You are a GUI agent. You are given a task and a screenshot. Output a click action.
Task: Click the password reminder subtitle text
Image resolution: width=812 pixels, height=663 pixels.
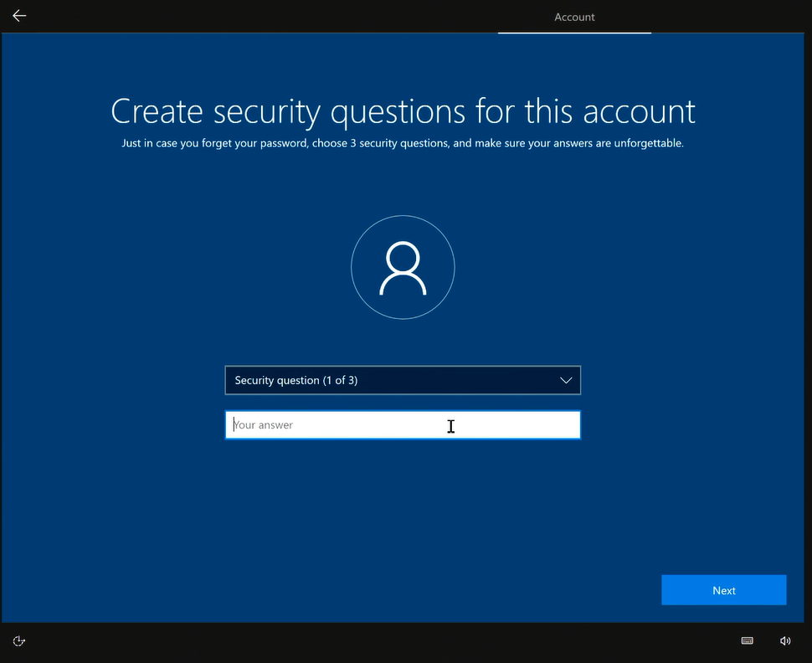(x=403, y=143)
